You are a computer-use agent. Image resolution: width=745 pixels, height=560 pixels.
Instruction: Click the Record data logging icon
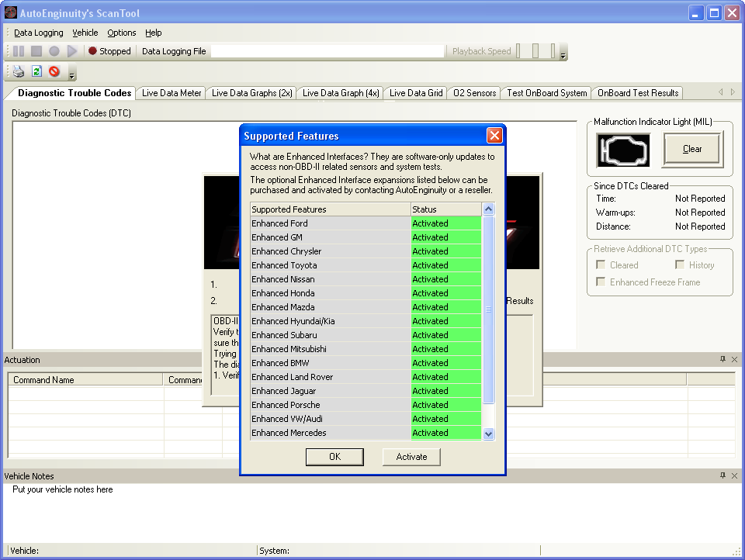[x=54, y=51]
